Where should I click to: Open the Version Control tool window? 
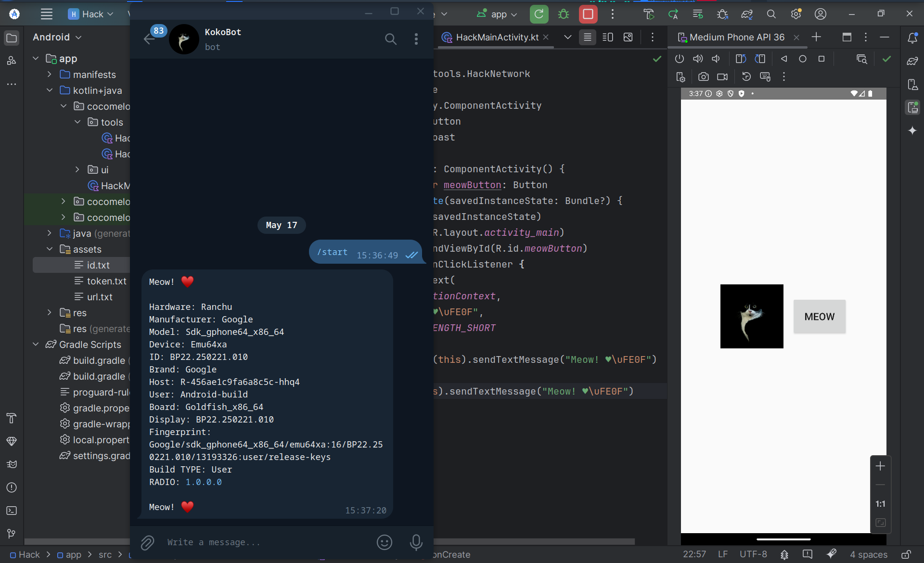click(x=12, y=534)
